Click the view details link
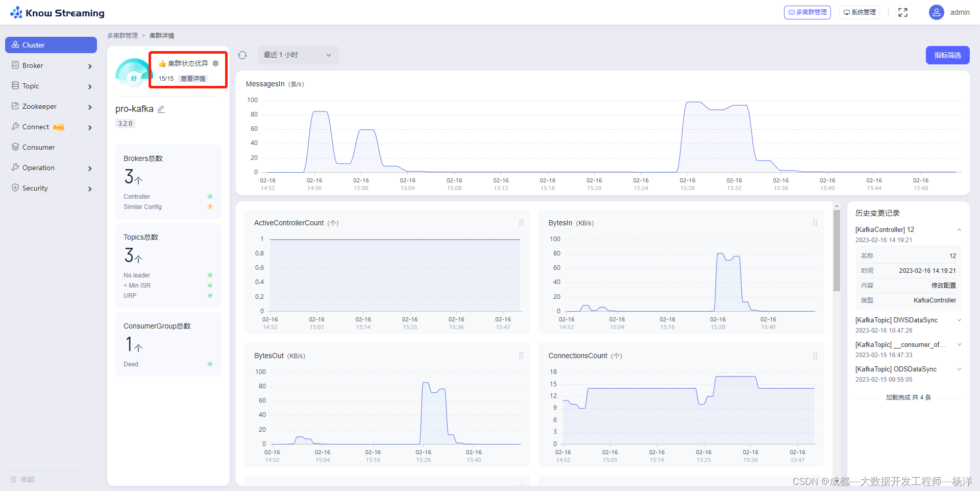The image size is (980, 491). pos(193,79)
